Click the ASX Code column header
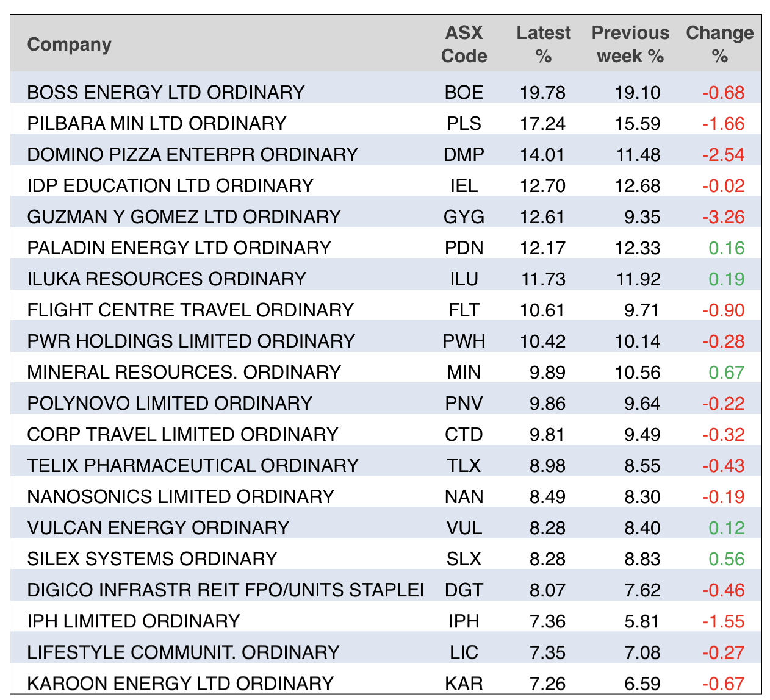 point(464,45)
